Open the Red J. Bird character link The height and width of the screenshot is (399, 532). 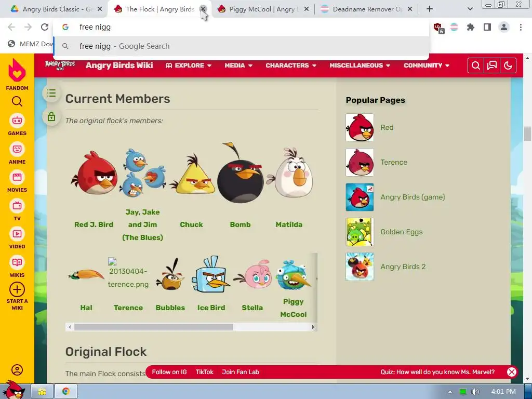(94, 224)
